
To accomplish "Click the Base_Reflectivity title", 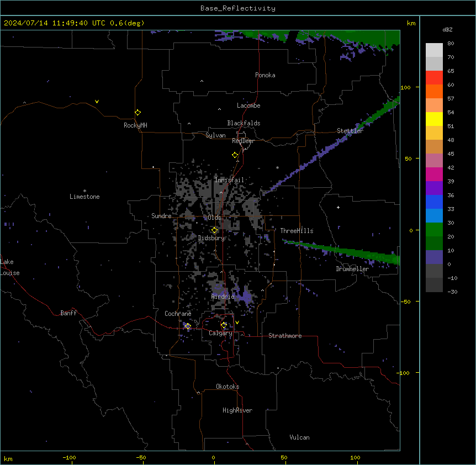I will pyautogui.click(x=238, y=8).
